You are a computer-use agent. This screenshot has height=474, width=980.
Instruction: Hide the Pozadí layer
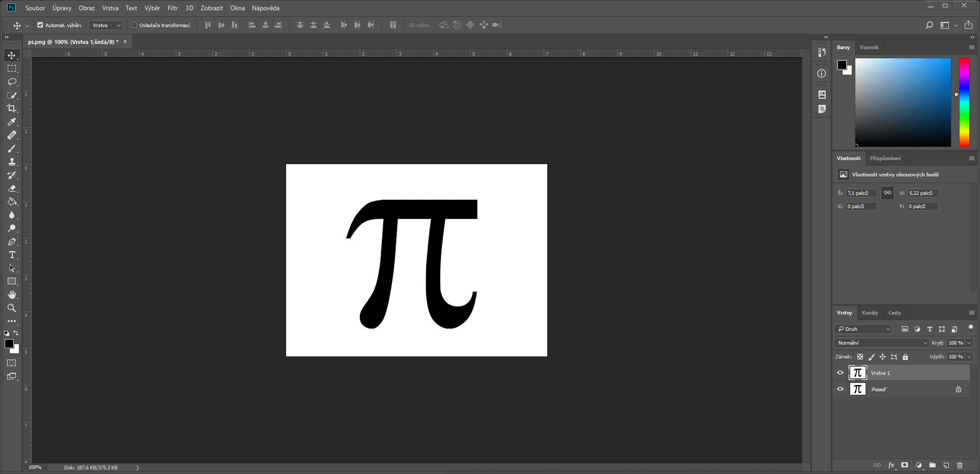click(840, 389)
